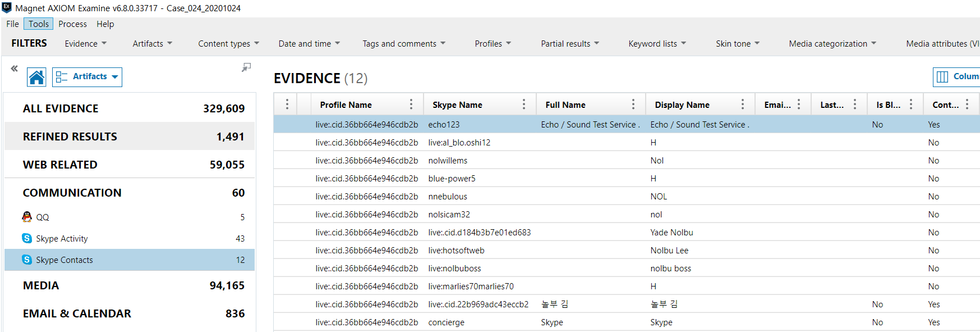Select the live:hotsoftweb row
The width and height of the screenshot is (980, 332).
tap(627, 251)
